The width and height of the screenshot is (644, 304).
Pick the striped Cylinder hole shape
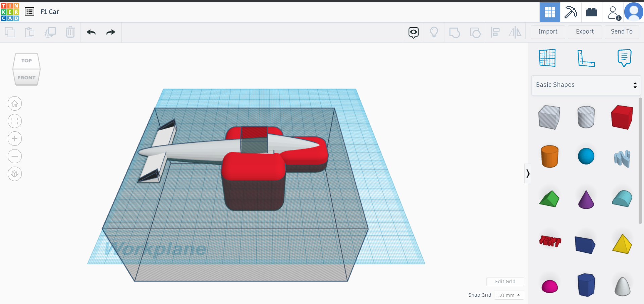click(586, 117)
